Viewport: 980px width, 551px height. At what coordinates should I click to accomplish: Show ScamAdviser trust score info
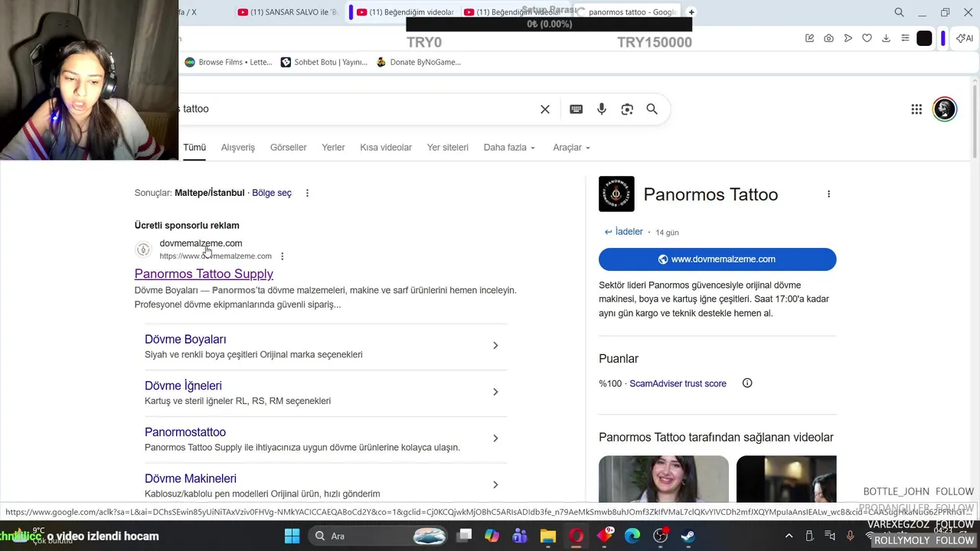coord(747,383)
